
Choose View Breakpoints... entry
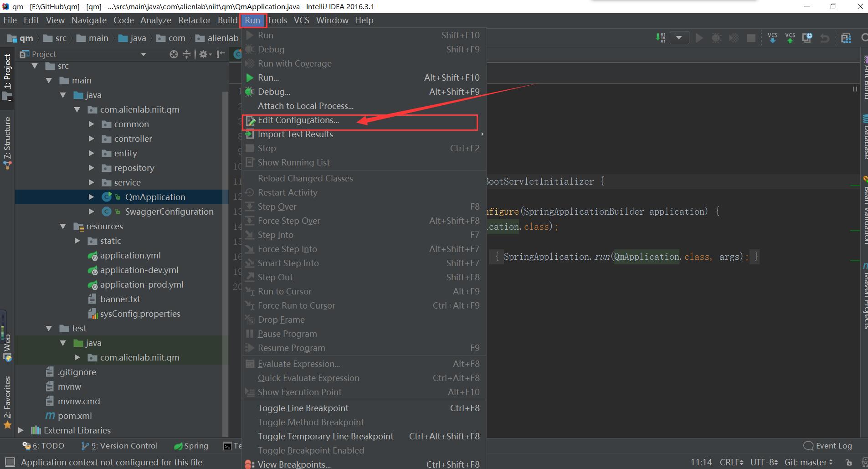(x=364, y=464)
